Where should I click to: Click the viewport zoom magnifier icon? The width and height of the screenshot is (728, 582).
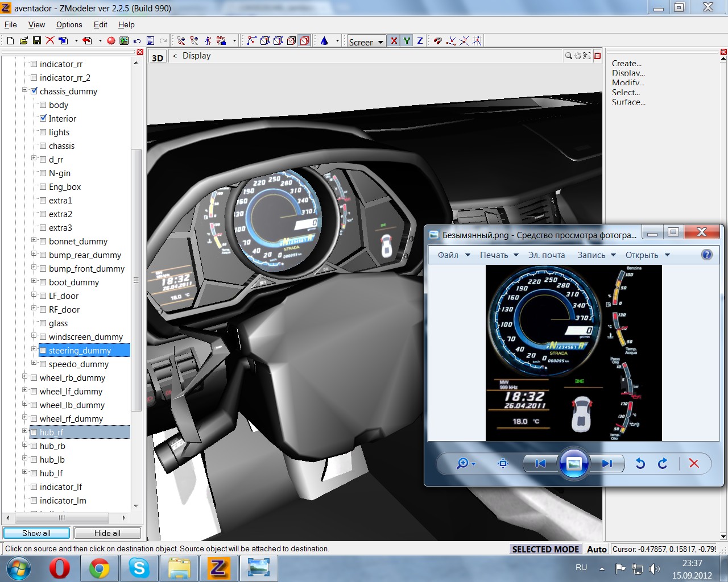pos(568,56)
